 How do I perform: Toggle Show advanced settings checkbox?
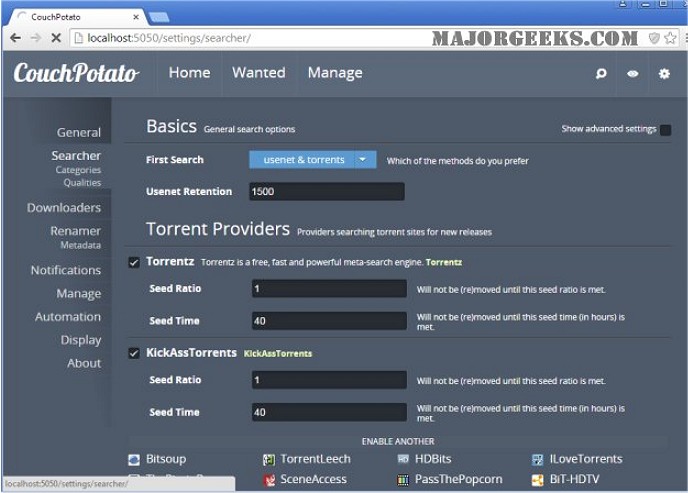[665, 130]
